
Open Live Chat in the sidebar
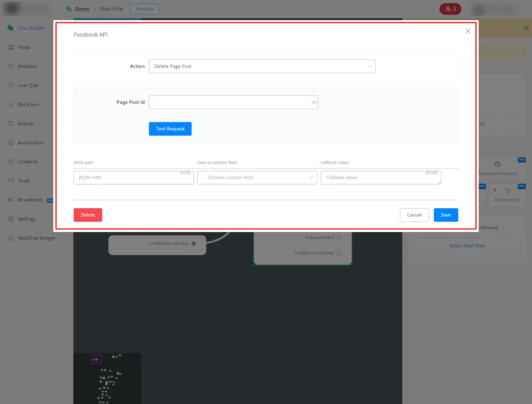[x=28, y=86]
